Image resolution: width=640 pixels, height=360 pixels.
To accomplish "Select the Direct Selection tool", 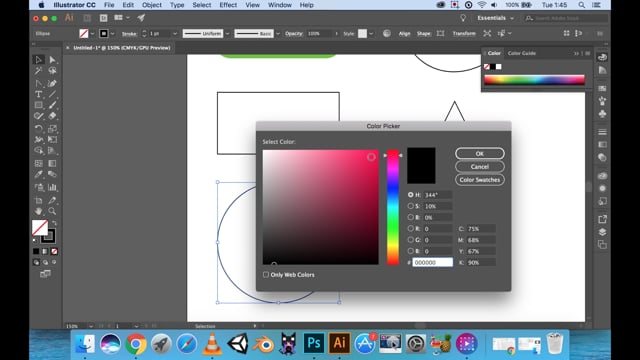I will pos(52,60).
